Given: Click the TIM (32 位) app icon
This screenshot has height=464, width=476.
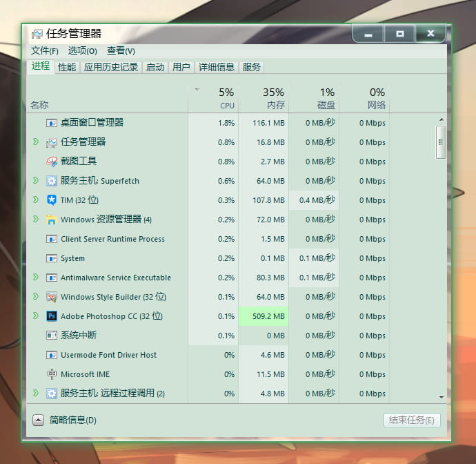Looking at the screenshot, I should tap(52, 200).
